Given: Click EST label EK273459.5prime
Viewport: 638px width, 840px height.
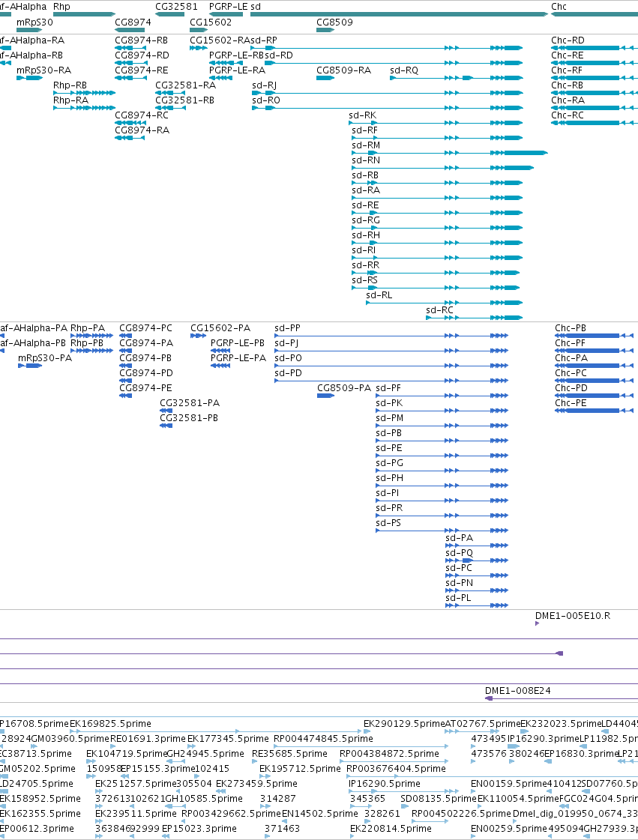Looking at the screenshot, I should click(x=257, y=784).
